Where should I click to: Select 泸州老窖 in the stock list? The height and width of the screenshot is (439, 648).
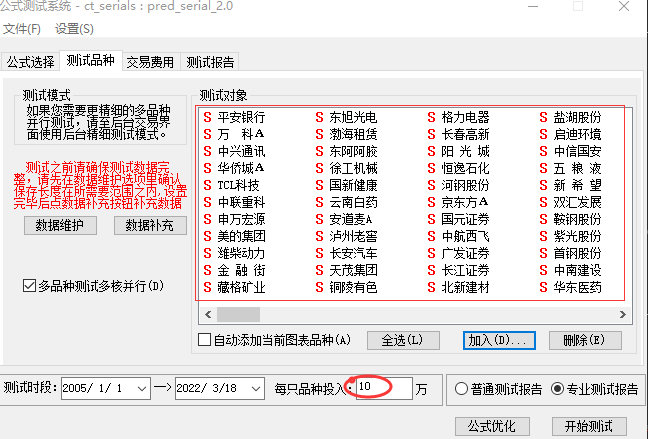pos(353,236)
